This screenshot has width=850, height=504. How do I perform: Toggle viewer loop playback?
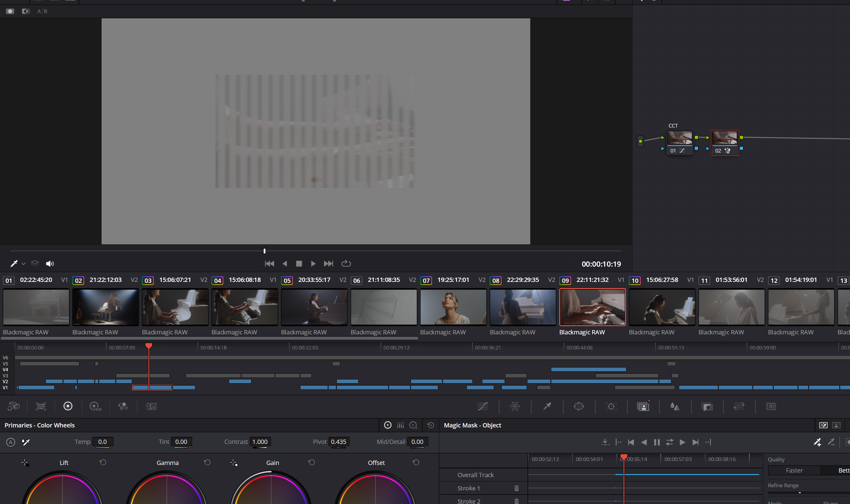pos(346,264)
